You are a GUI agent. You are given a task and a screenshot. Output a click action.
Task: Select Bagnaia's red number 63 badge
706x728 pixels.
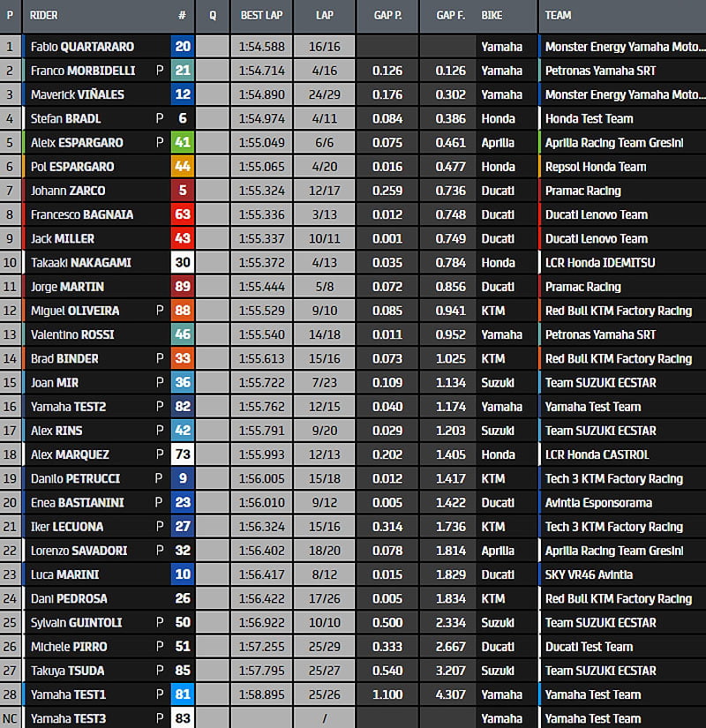183,214
